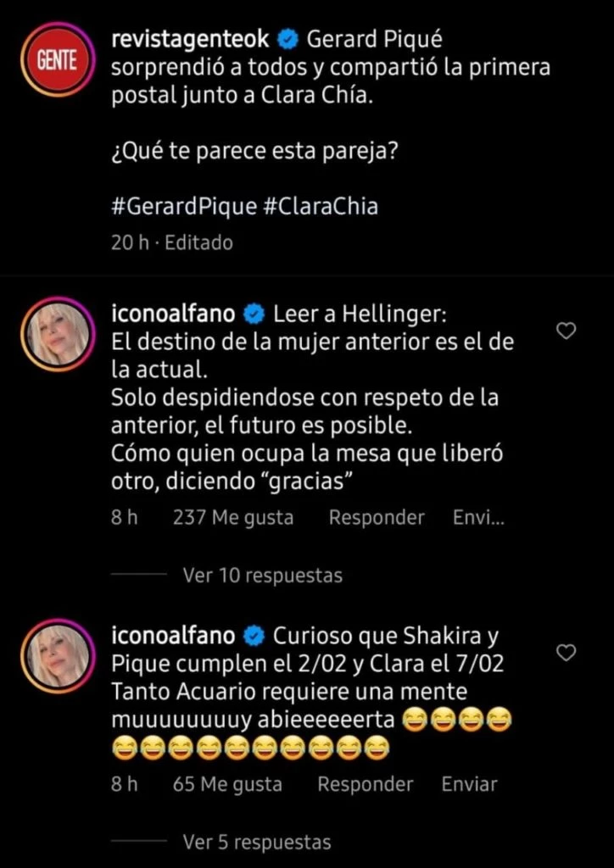Tap the verified badge beside revistagenteok
Viewport: 614px width, 868px height.
point(288,39)
